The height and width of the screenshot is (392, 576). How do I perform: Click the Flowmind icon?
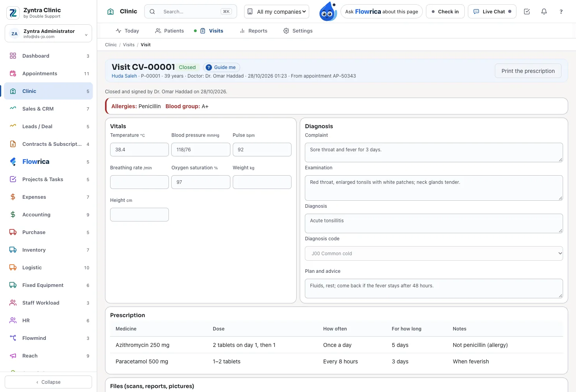pos(13,338)
